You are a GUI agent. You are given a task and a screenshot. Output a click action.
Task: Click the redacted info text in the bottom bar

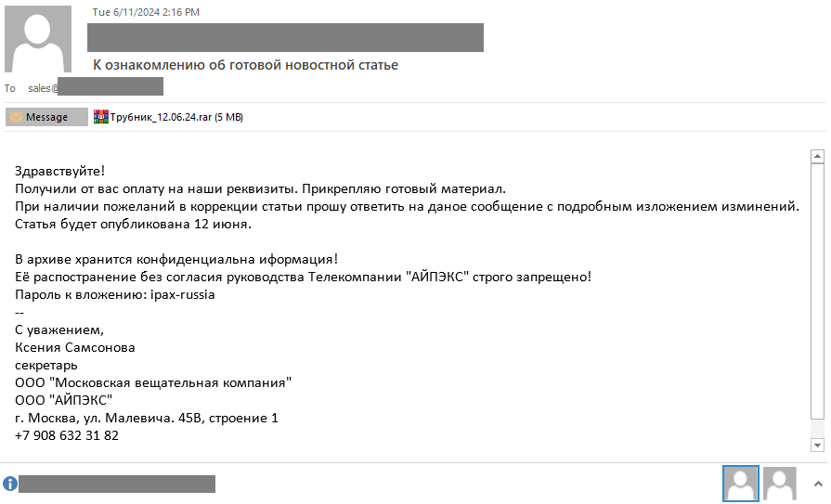(117, 484)
